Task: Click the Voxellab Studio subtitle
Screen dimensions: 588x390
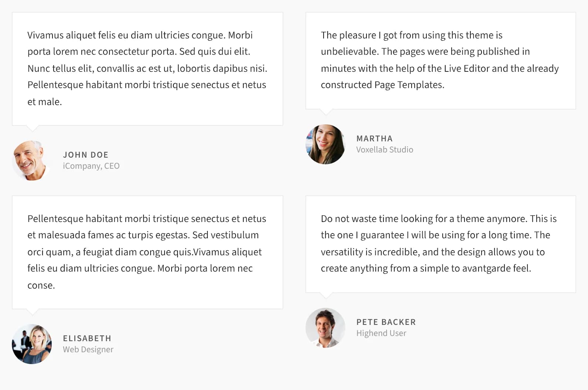Action: pyautogui.click(x=385, y=149)
